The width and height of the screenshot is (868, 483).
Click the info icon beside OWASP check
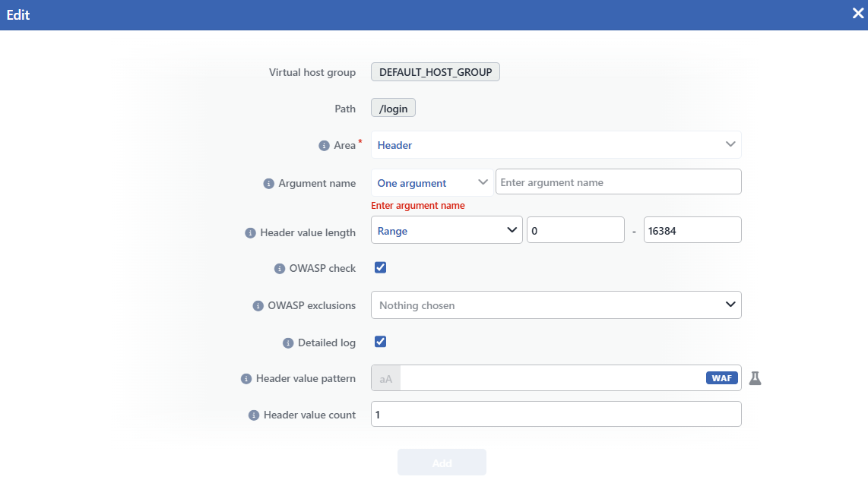[280, 268]
